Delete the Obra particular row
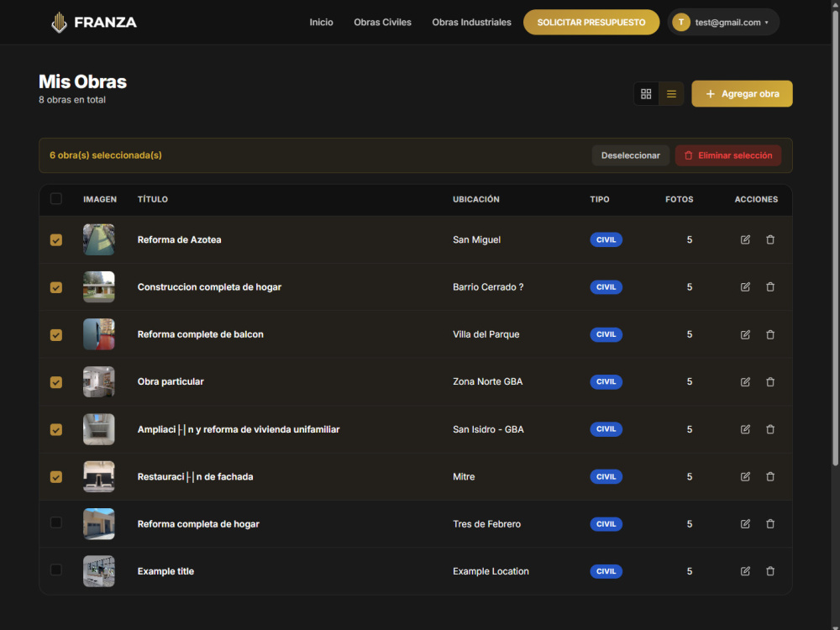This screenshot has width=840, height=630. point(769,382)
